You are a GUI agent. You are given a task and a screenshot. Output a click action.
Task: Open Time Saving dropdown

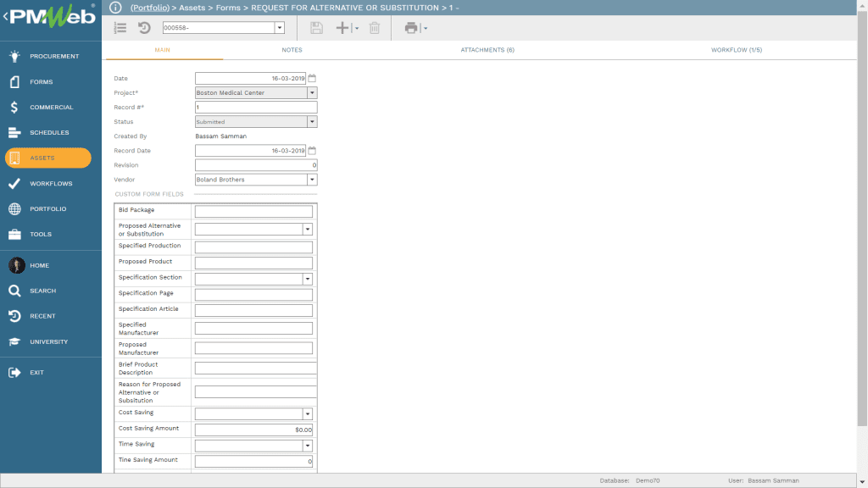click(308, 446)
